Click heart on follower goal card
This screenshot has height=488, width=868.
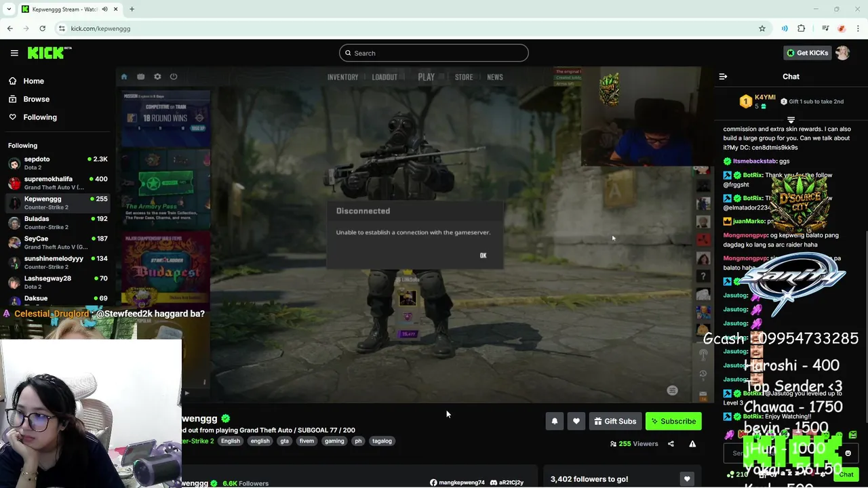(687, 479)
